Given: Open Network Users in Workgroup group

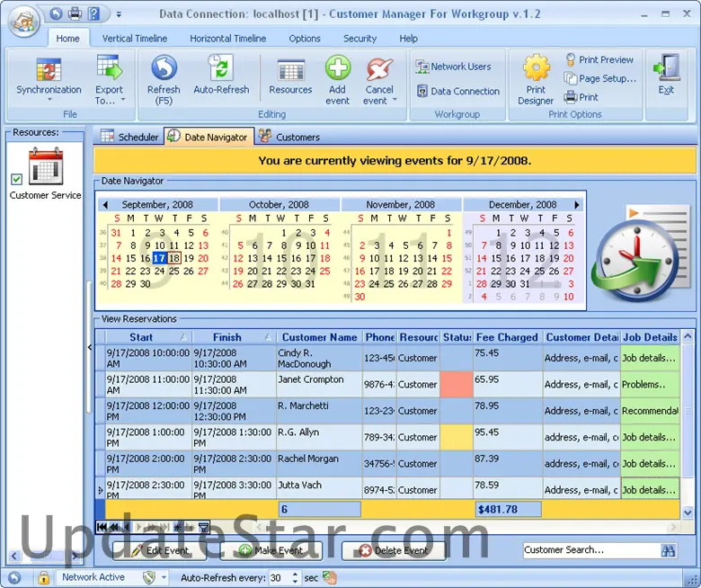Looking at the screenshot, I should (x=454, y=67).
